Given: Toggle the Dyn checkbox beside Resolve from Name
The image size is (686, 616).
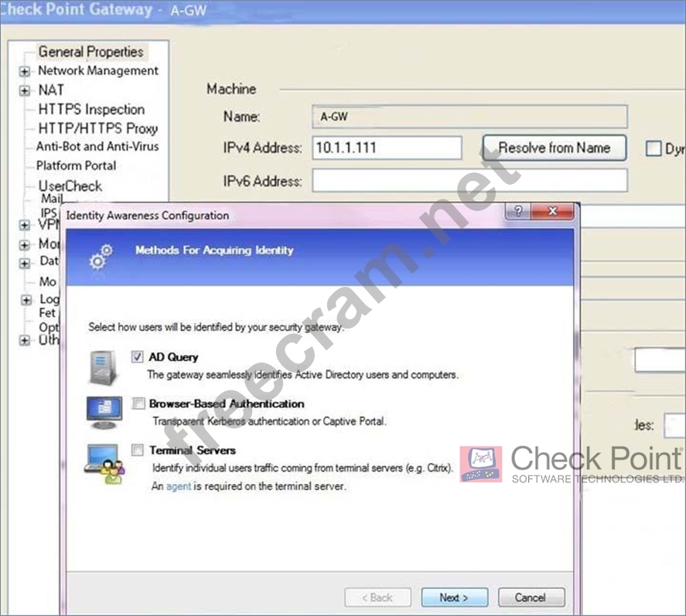Looking at the screenshot, I should click(654, 148).
